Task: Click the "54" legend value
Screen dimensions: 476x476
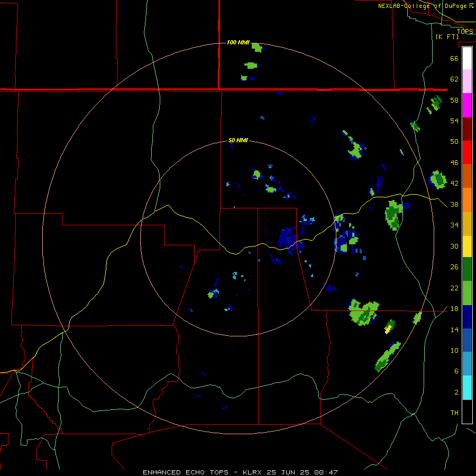Action: (x=454, y=121)
